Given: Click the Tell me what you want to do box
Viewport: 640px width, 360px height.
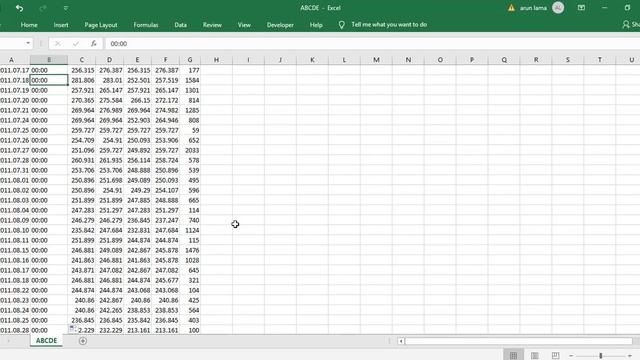Looking at the screenshot, I should (389, 24).
